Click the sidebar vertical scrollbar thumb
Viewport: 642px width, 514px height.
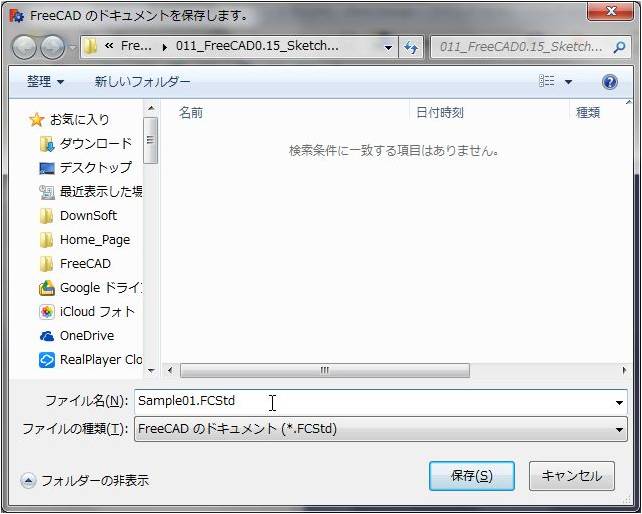click(151, 140)
